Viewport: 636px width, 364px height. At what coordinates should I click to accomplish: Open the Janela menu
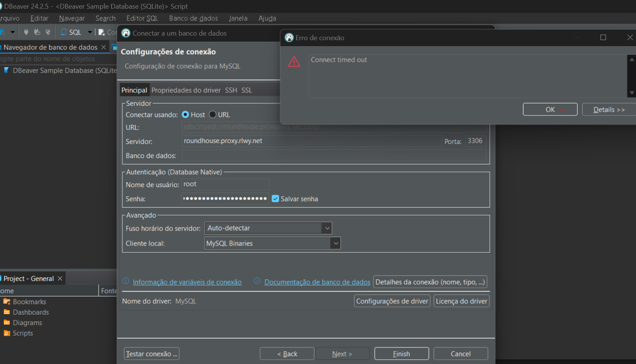tap(238, 18)
